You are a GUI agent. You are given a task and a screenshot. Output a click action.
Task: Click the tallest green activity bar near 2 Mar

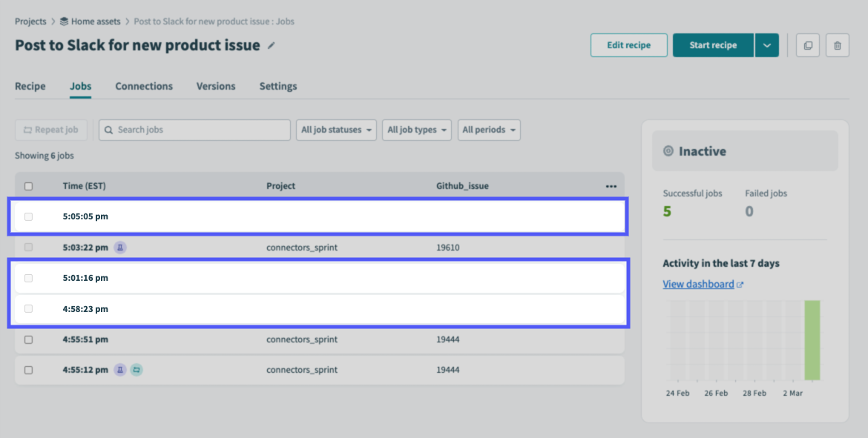point(810,341)
